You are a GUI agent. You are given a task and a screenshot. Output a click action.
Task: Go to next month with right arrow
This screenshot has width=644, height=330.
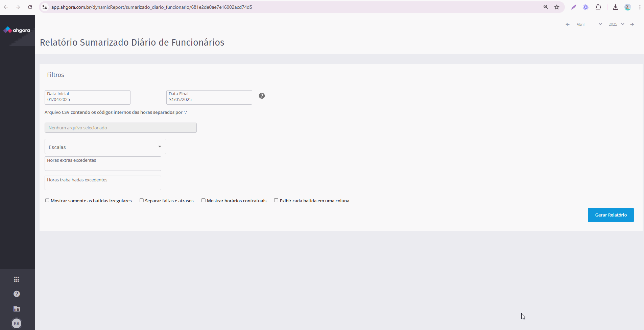(x=632, y=24)
